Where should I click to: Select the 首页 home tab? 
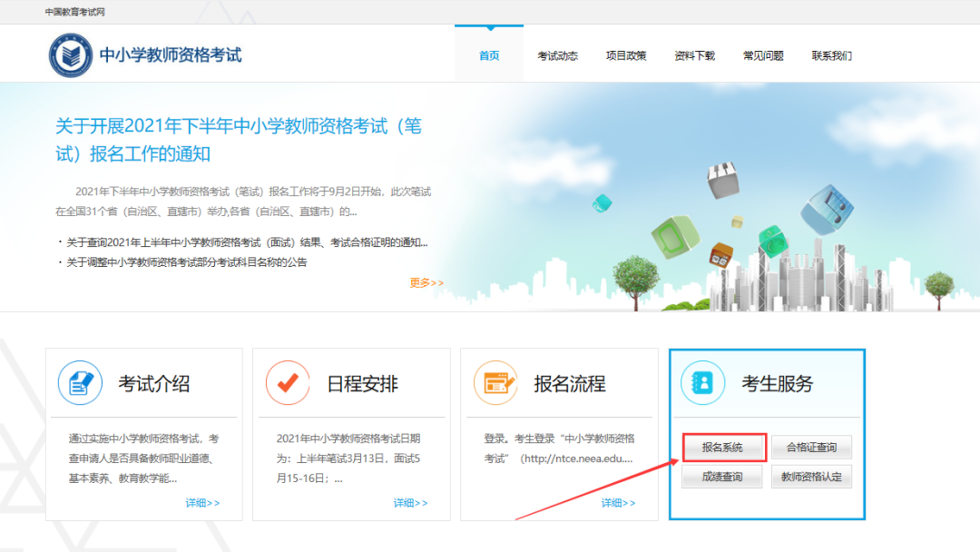click(489, 54)
